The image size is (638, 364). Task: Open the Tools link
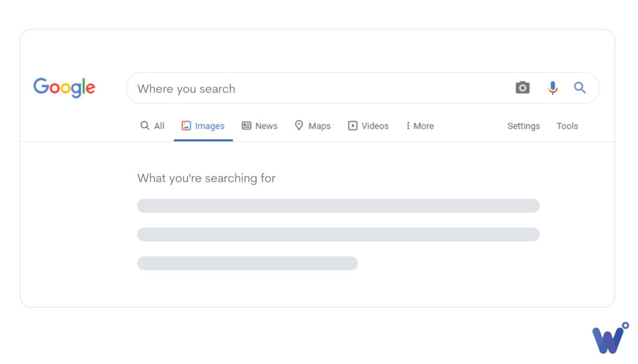(x=567, y=126)
